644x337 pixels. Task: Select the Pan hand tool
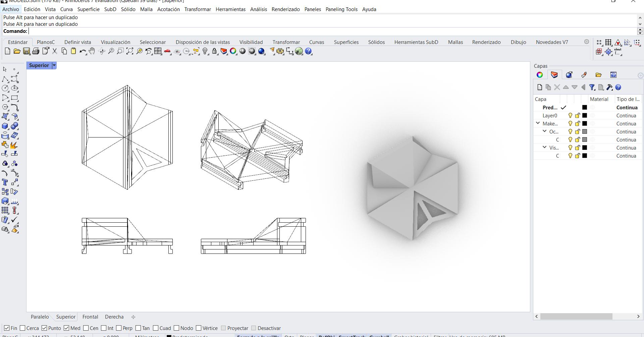pos(92,51)
